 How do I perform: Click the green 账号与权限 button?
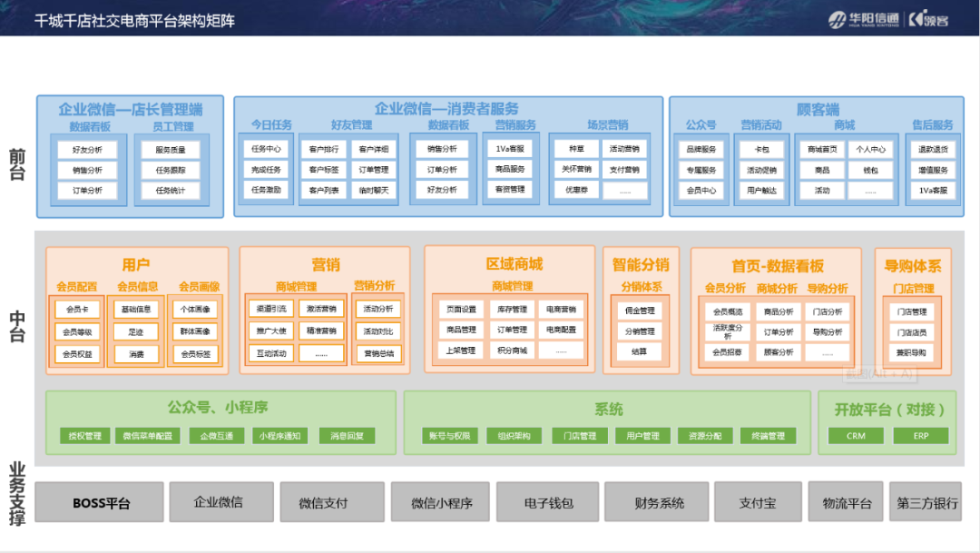450,436
